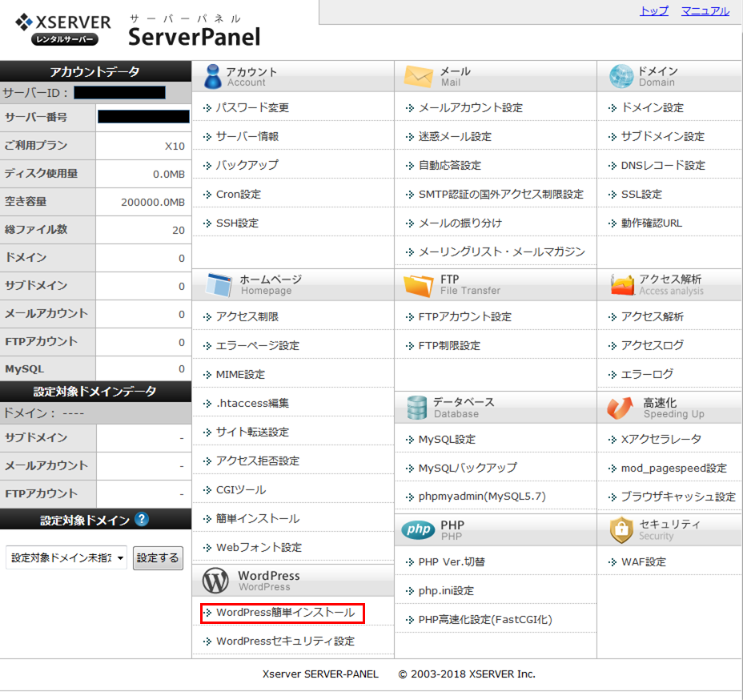Open 迷惑メール設定

coord(455,136)
